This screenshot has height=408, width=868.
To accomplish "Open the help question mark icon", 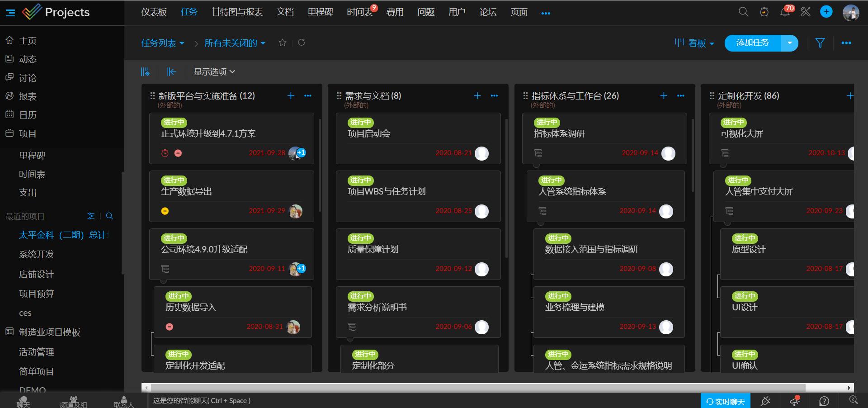I will pyautogui.click(x=824, y=401).
